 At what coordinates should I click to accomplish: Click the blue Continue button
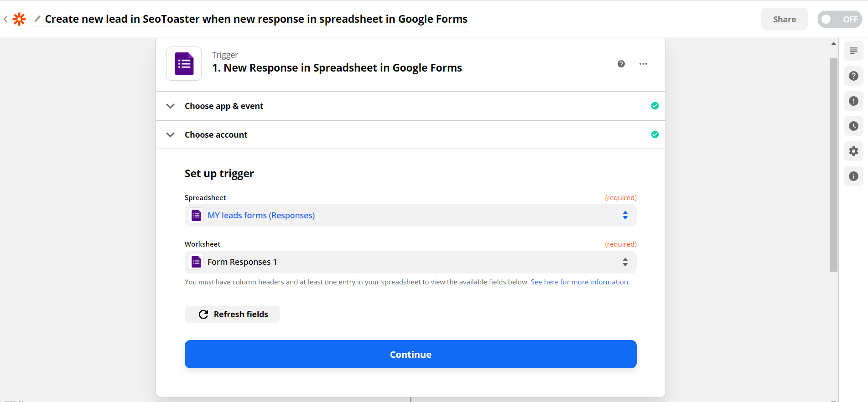410,354
